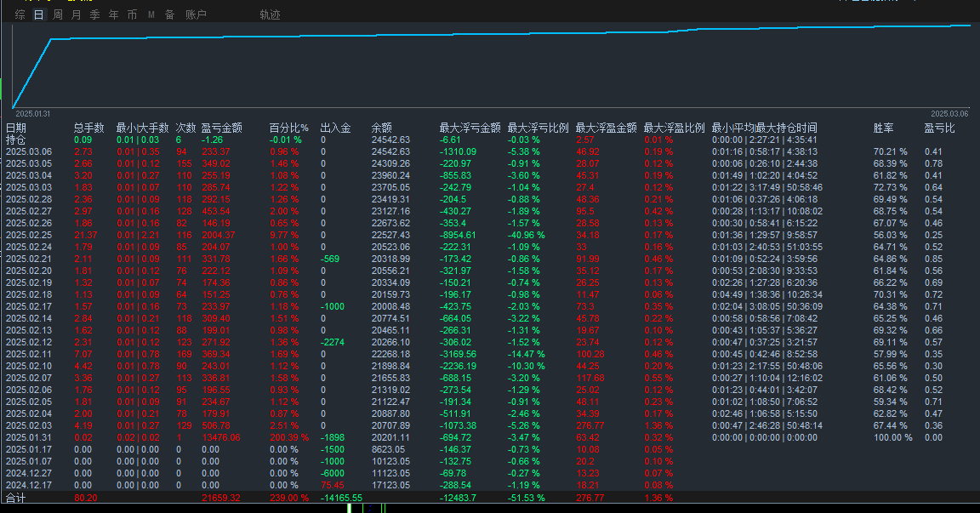Select the 2025.03.05 date row

click(29, 163)
